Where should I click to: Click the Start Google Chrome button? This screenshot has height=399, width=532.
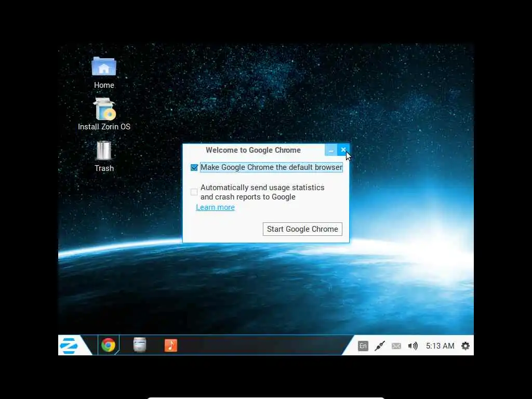302,229
